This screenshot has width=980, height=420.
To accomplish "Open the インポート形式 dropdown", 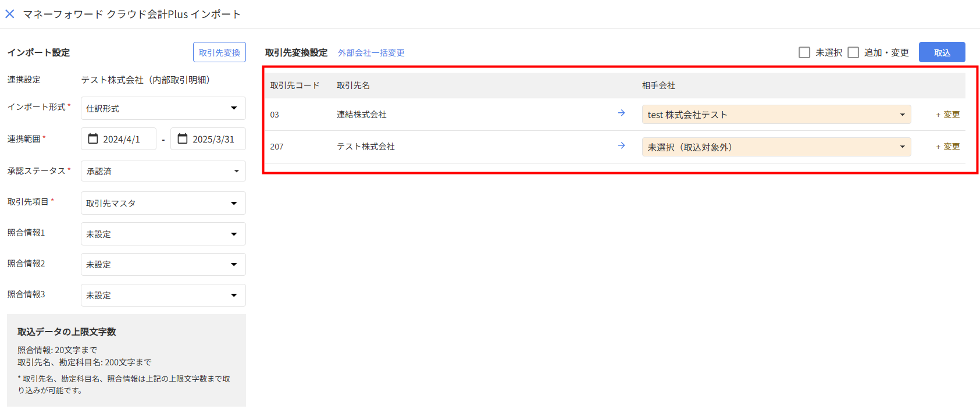I will [163, 108].
